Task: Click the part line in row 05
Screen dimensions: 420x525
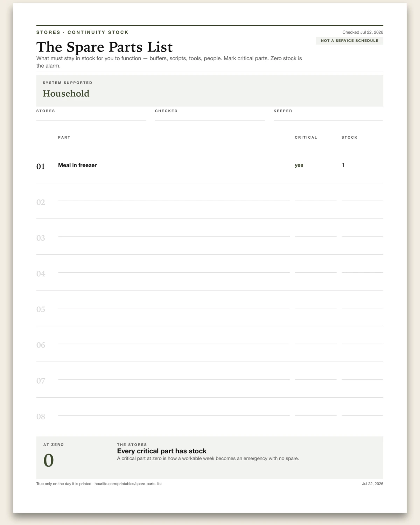Action: (x=174, y=304)
